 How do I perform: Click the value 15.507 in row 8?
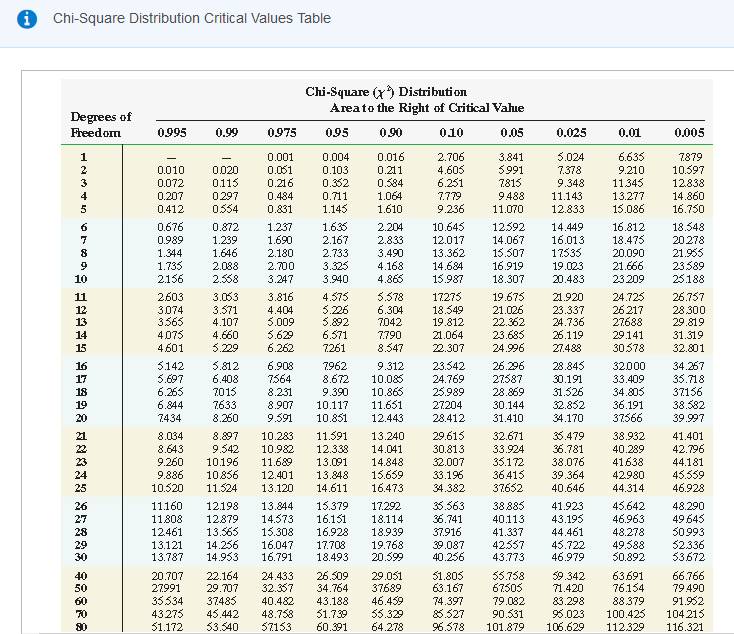(508, 253)
